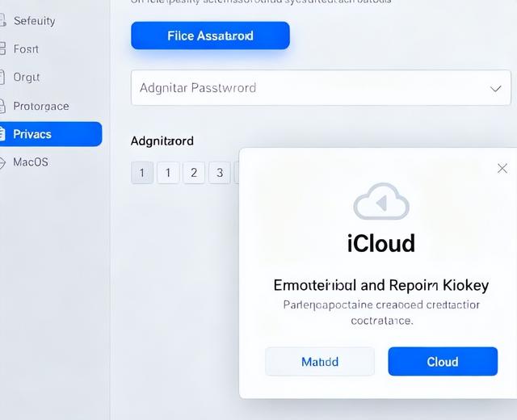Open the Protorgace sidebar item
Viewport: 517px width, 420px height.
pos(41,106)
